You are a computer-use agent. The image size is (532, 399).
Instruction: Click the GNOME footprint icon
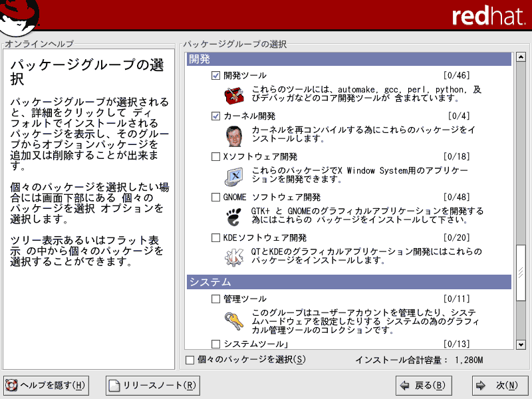(233, 216)
